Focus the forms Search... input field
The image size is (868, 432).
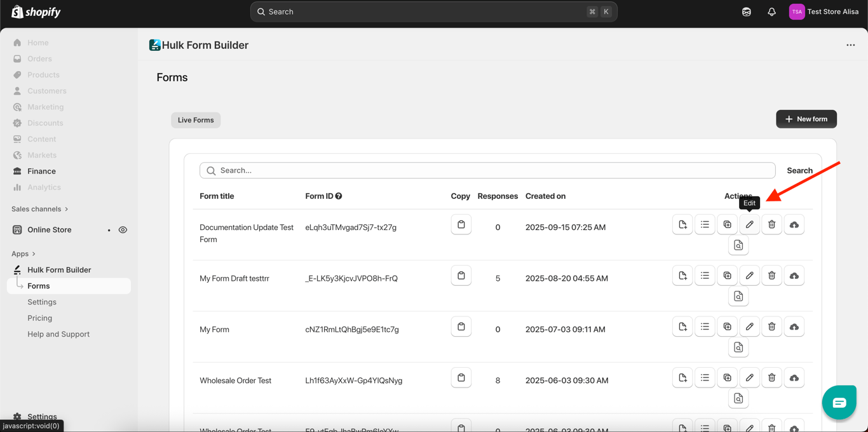(x=487, y=170)
